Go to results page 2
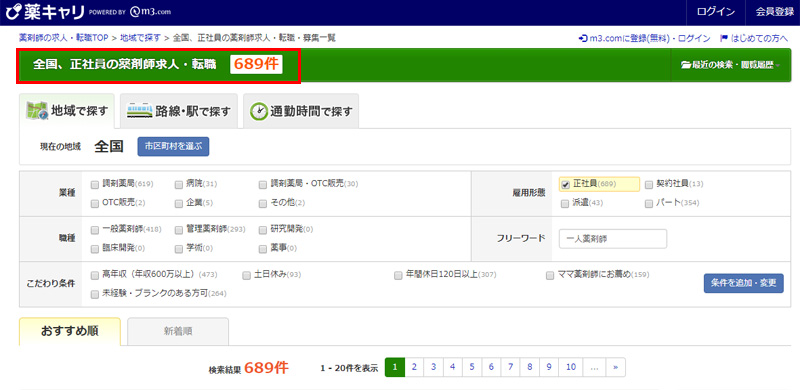The height and width of the screenshot is (390, 800). click(414, 367)
